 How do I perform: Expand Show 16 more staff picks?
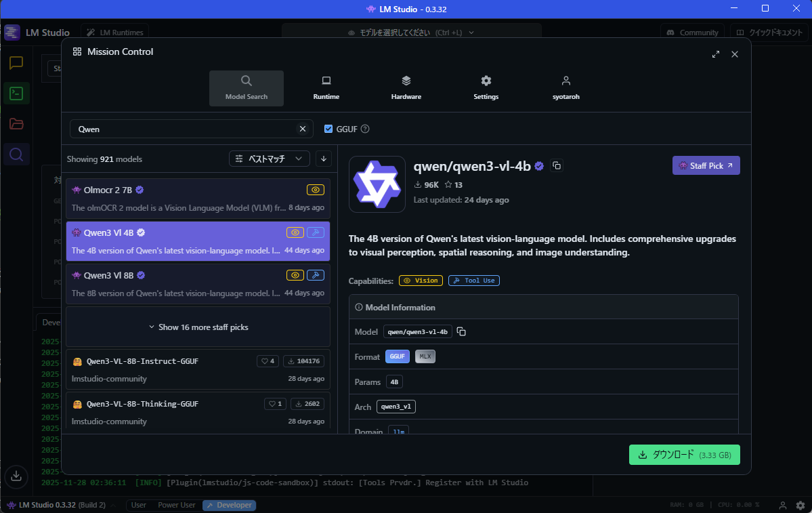(x=198, y=327)
